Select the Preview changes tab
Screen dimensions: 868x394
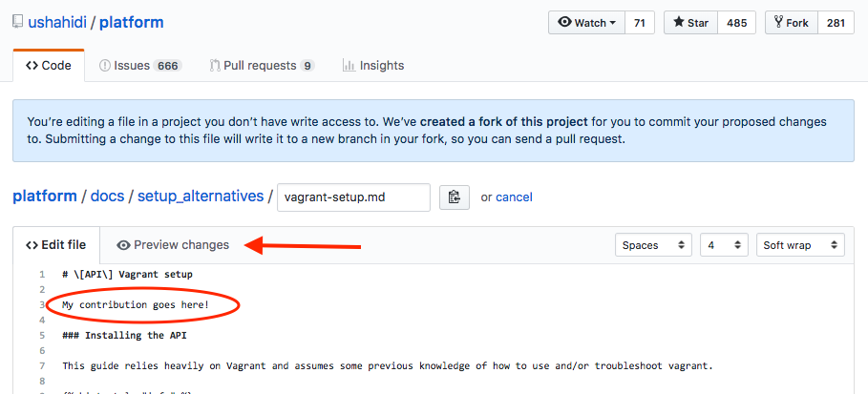pyautogui.click(x=173, y=245)
